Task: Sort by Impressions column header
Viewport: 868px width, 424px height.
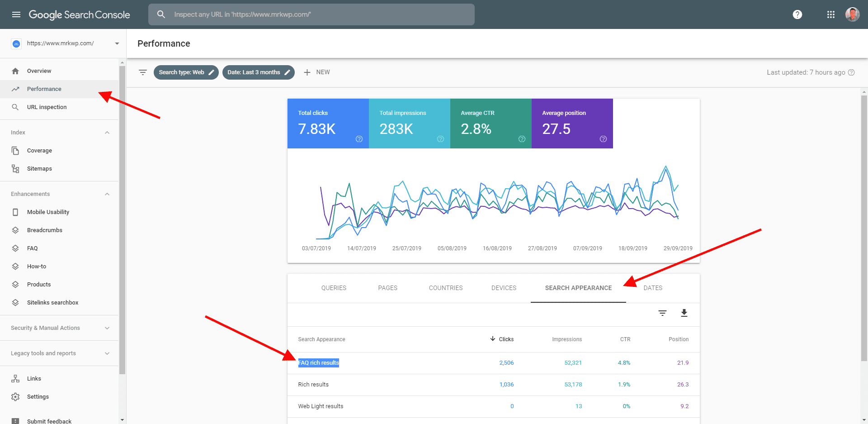Action: point(567,339)
